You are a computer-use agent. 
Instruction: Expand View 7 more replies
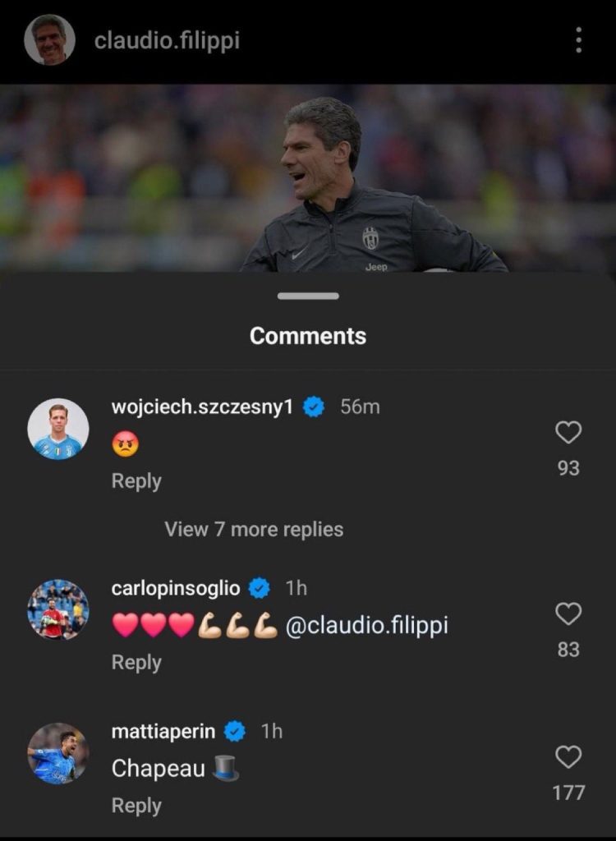tap(254, 529)
